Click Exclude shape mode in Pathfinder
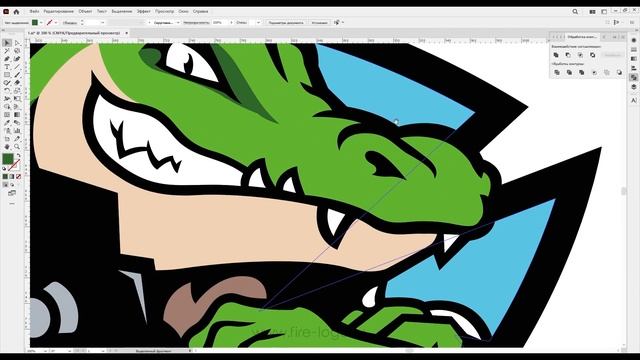 coord(593,55)
